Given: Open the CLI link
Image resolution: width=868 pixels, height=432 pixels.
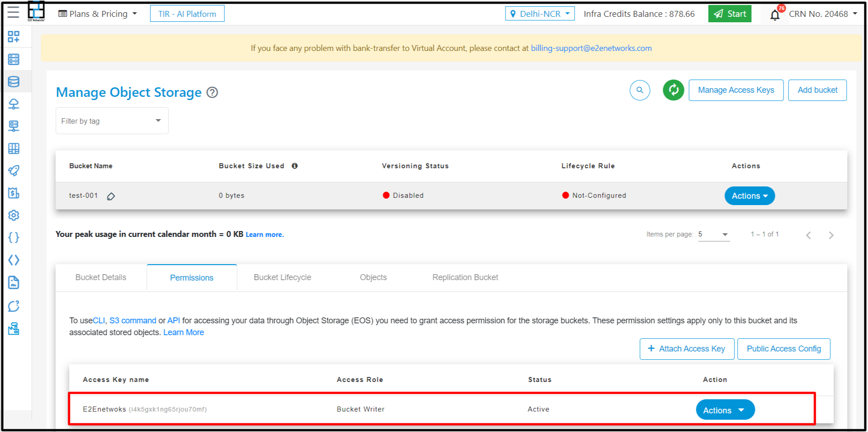Looking at the screenshot, I should coord(99,321).
